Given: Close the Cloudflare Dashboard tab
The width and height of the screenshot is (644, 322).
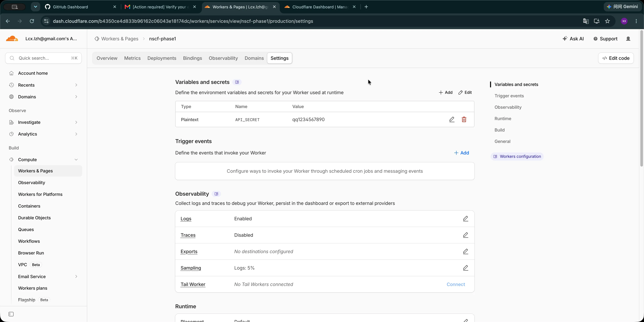Looking at the screenshot, I should tap(354, 7).
